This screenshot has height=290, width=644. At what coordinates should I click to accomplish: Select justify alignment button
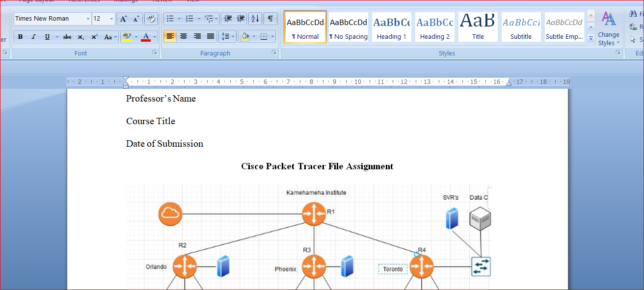[x=211, y=36]
